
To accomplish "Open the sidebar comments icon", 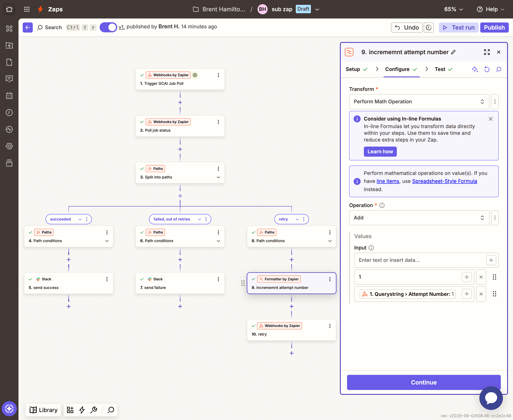I will (x=9, y=79).
